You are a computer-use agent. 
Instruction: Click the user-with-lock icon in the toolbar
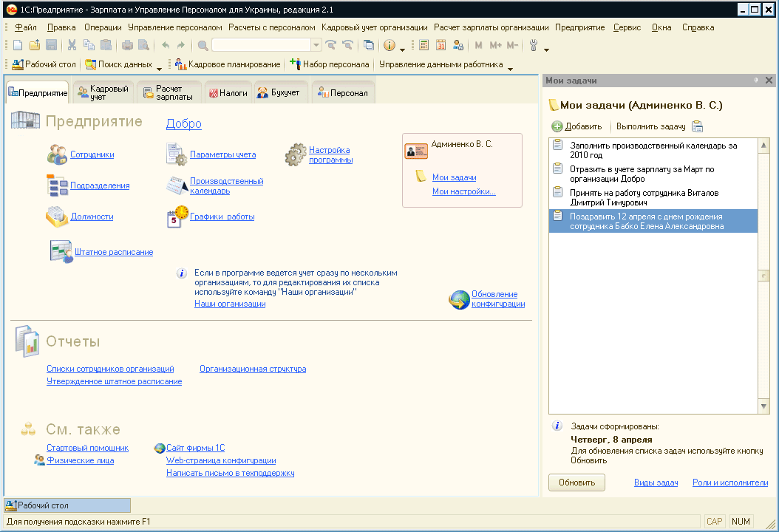(458, 46)
